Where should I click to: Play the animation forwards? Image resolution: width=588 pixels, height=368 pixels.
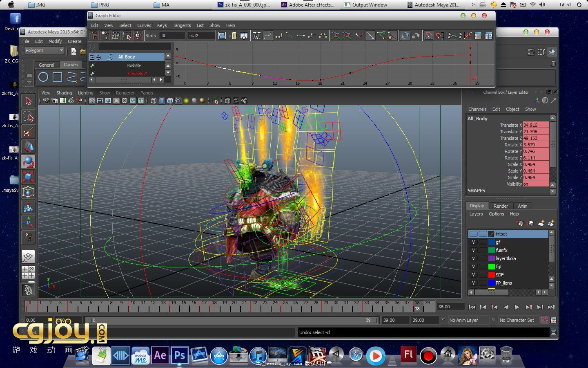[x=517, y=307]
